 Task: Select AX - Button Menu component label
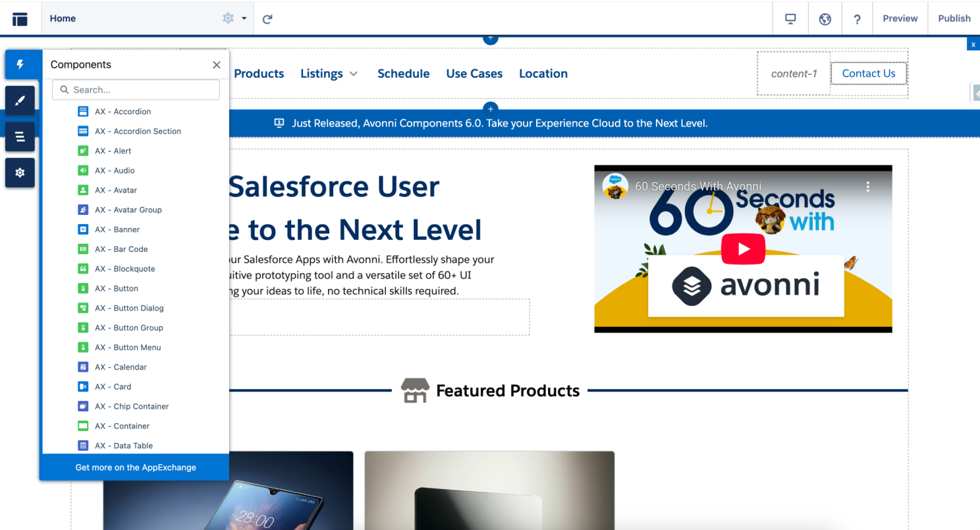[128, 347]
